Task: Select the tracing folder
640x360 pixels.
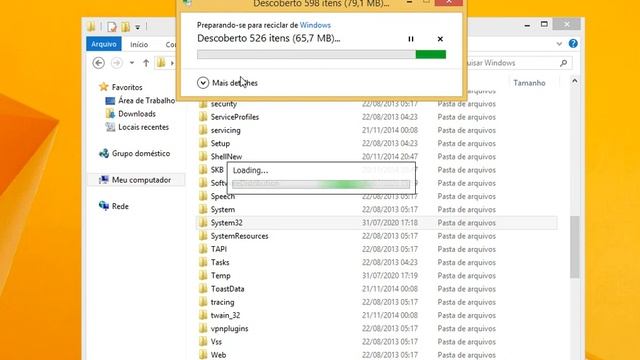Action: pyautogui.click(x=222, y=302)
